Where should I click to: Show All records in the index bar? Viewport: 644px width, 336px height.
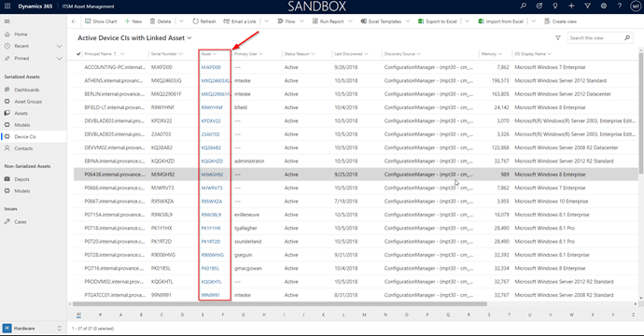pyautogui.click(x=78, y=315)
